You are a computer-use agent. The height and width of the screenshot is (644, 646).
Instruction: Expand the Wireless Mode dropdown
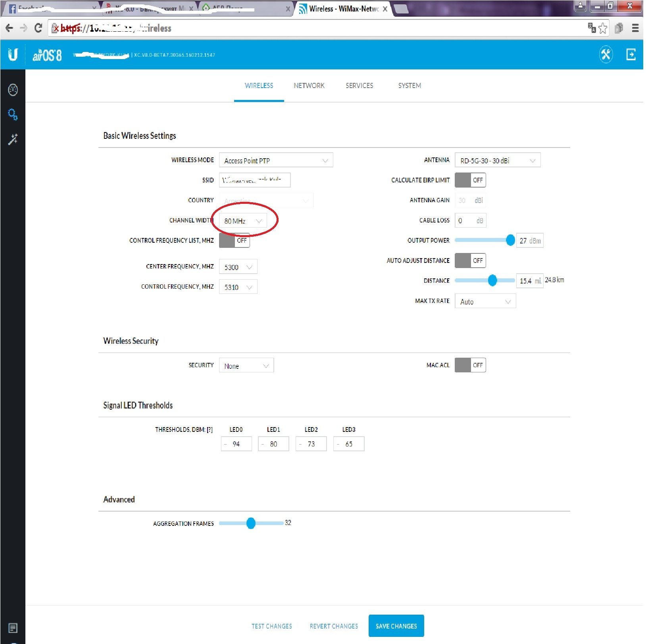(276, 160)
